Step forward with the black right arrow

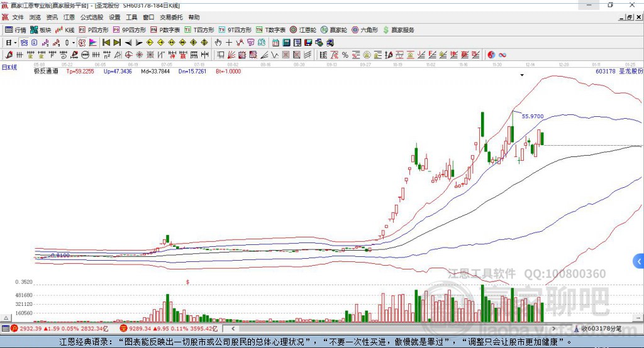pyautogui.click(x=139, y=43)
